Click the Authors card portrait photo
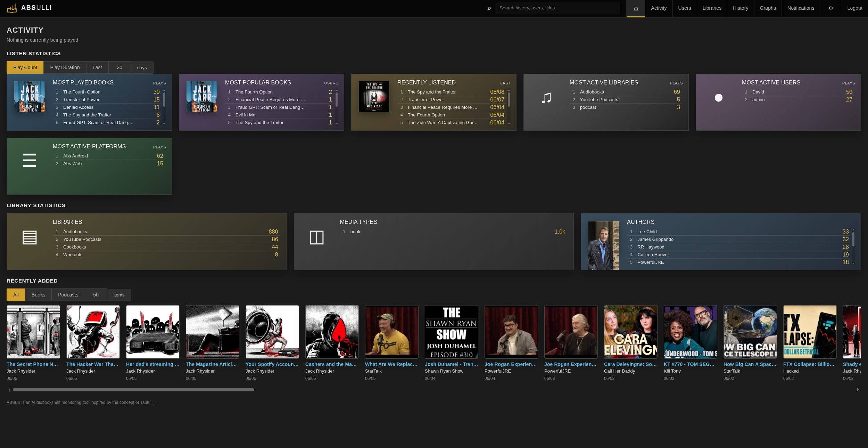This screenshot has width=868, height=448. click(x=604, y=245)
